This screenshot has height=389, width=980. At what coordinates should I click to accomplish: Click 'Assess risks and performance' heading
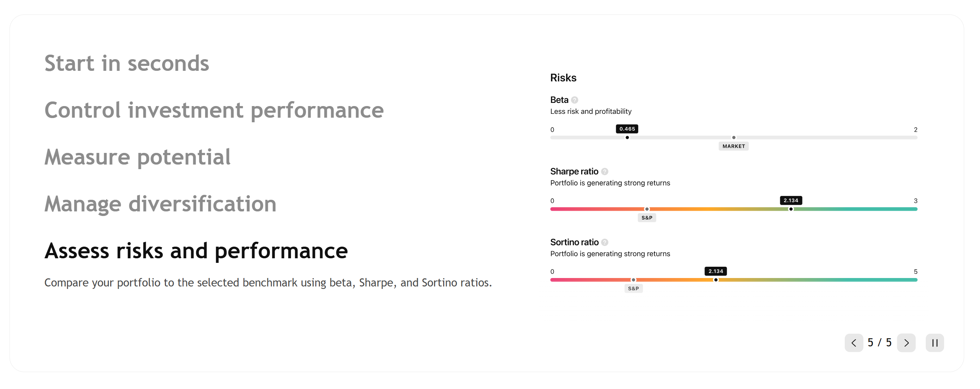pos(196,251)
